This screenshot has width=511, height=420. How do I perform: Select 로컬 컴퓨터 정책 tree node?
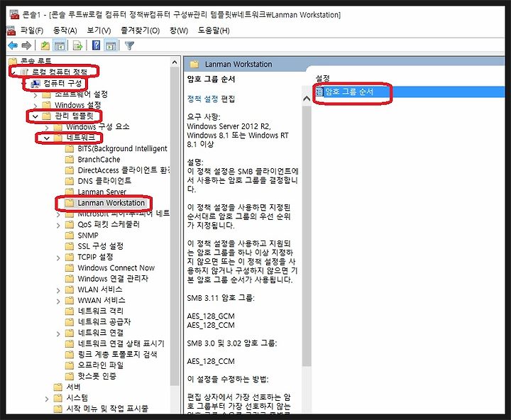click(60, 72)
